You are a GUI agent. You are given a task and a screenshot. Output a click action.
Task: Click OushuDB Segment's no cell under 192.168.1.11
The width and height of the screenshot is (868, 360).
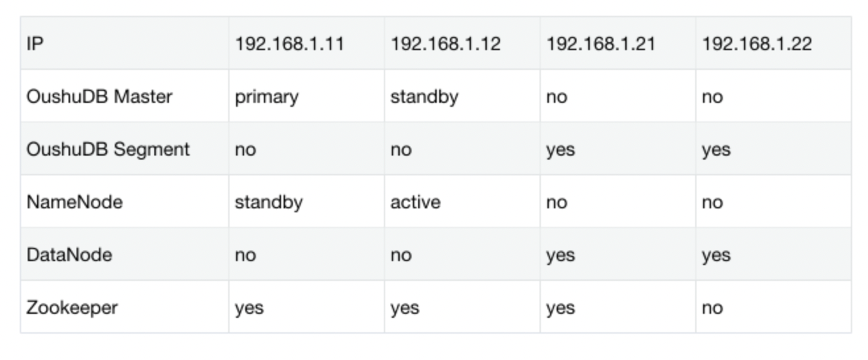[245, 150]
